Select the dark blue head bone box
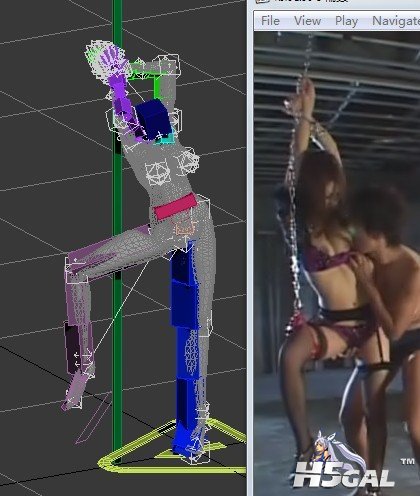Viewport: 420px width, 496px height. click(154, 119)
